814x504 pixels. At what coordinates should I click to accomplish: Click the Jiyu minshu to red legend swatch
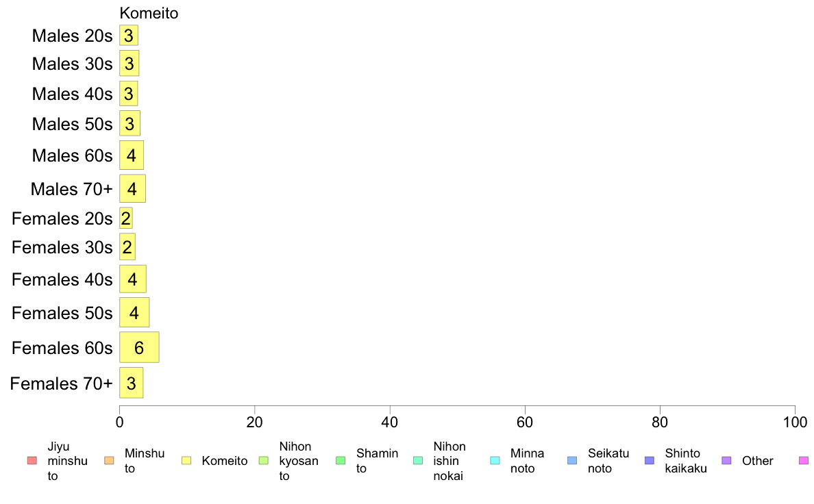tap(32, 460)
